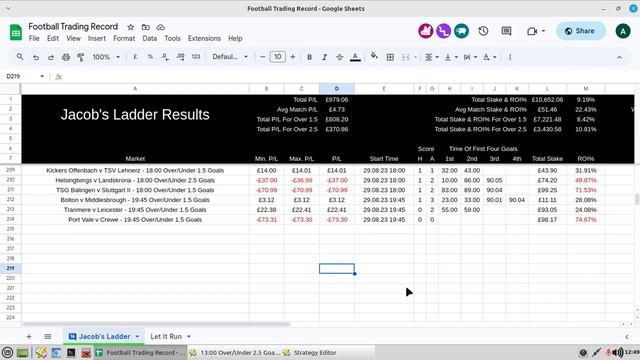Click the Share button

(x=580, y=31)
